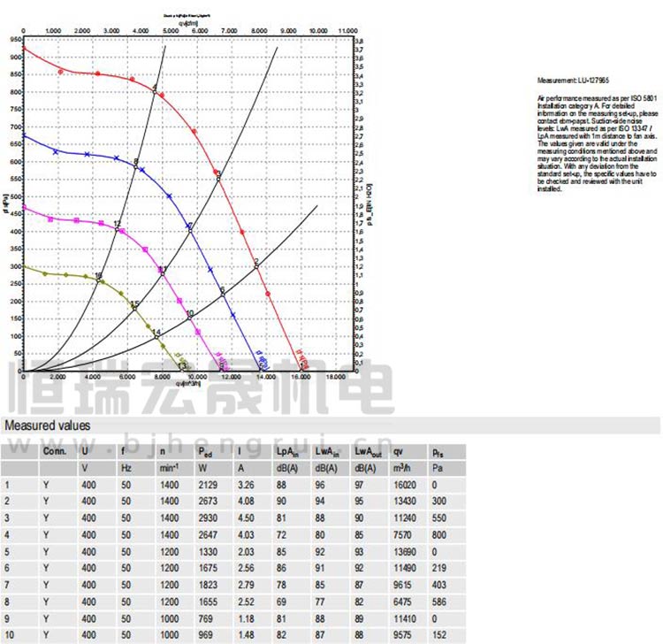Viewport: 663px width, 644px height.
Task: Click the 800 Pa pressure value in row 4
Action: 438,535
